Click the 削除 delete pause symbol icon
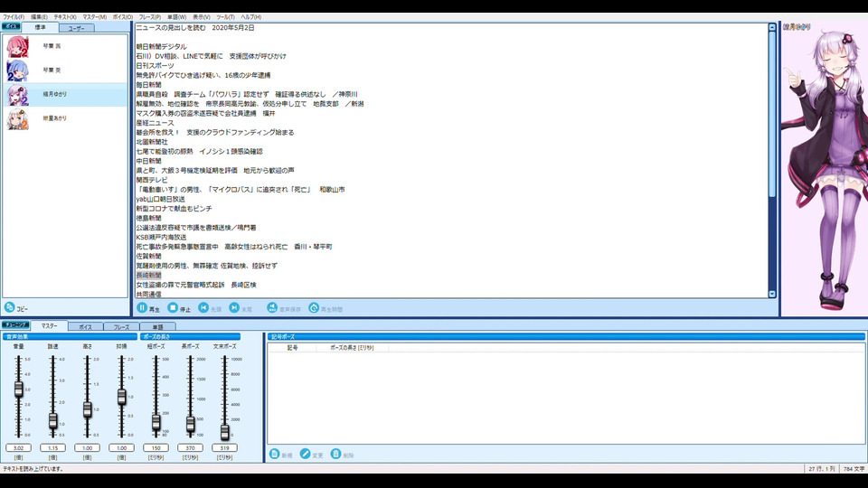Viewport: 868px width, 488px height. 335,454
